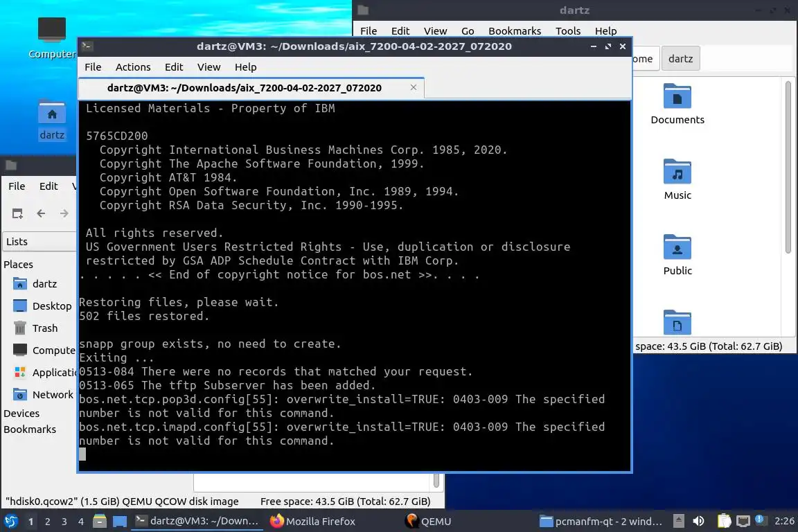
Task: Click the clock showing 2:26
Action: tap(784, 521)
